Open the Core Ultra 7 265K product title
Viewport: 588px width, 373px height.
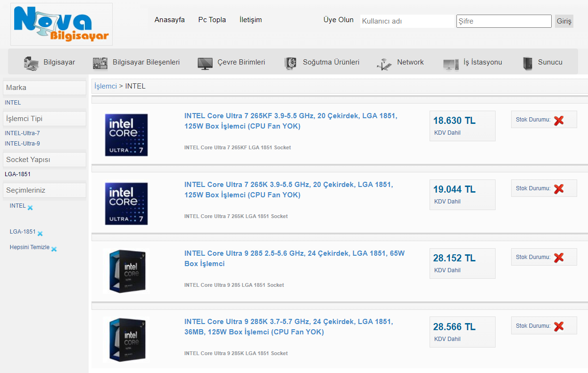289,190
